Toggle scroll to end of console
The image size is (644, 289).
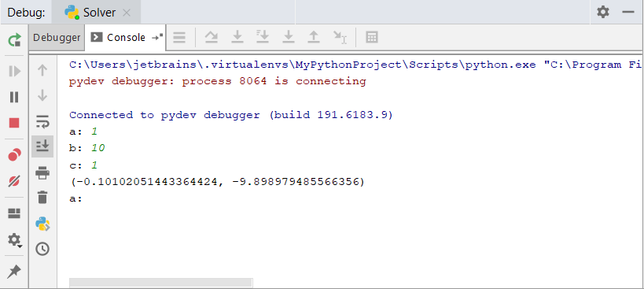[x=42, y=146]
